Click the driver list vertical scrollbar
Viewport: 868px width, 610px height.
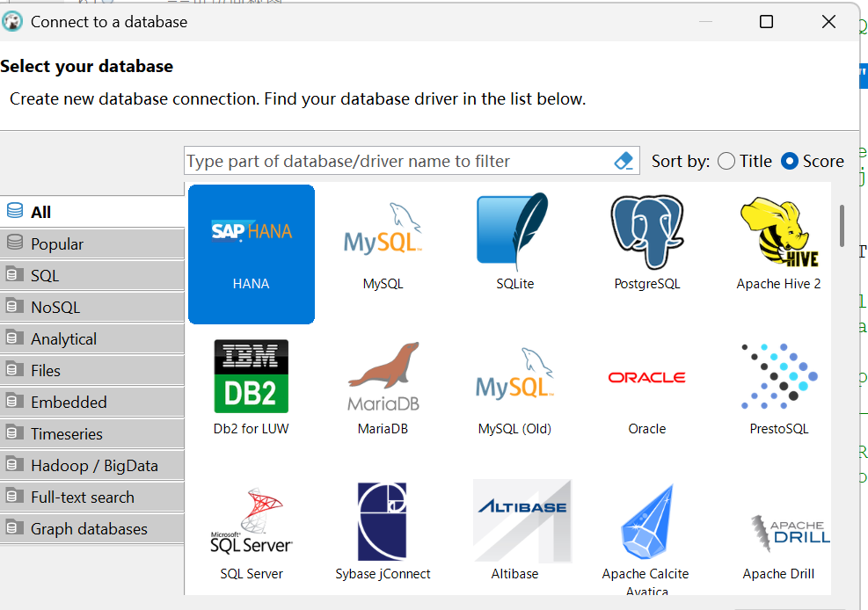[842, 226]
